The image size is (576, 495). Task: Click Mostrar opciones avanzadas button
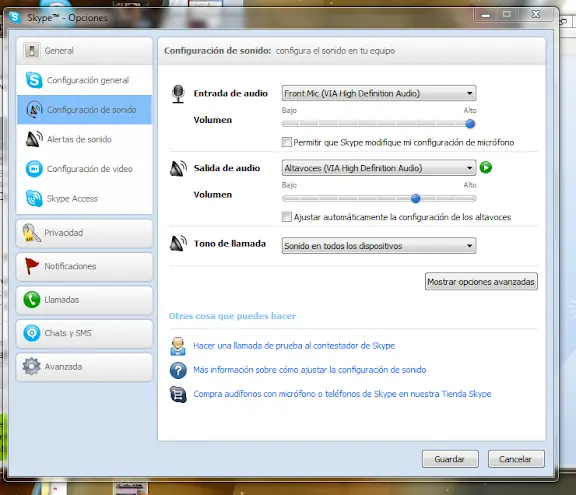point(481,282)
